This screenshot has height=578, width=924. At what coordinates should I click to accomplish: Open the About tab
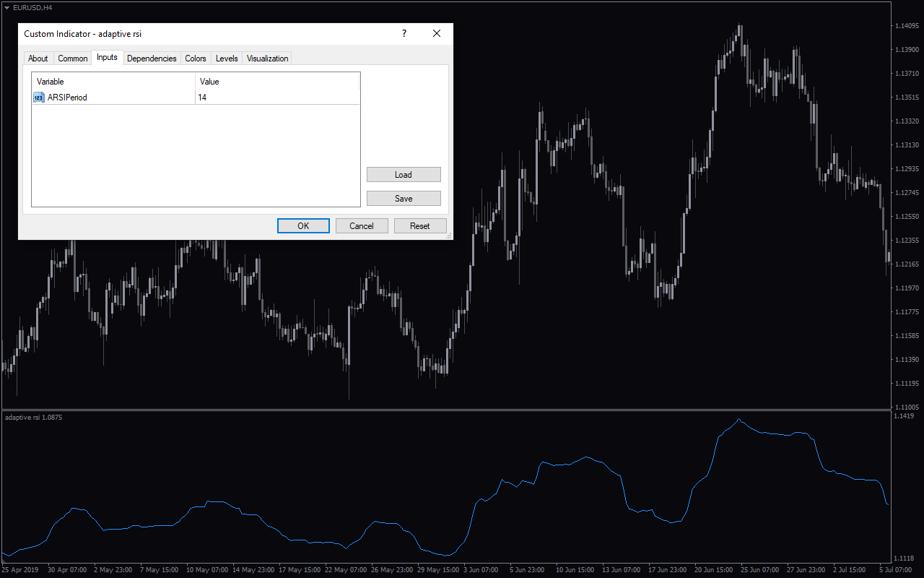[x=38, y=59]
